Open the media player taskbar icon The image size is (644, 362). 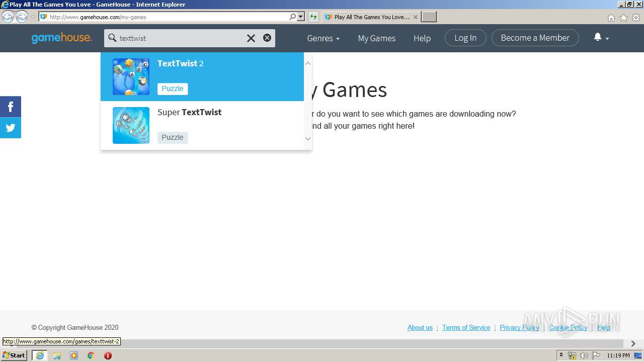click(x=74, y=355)
